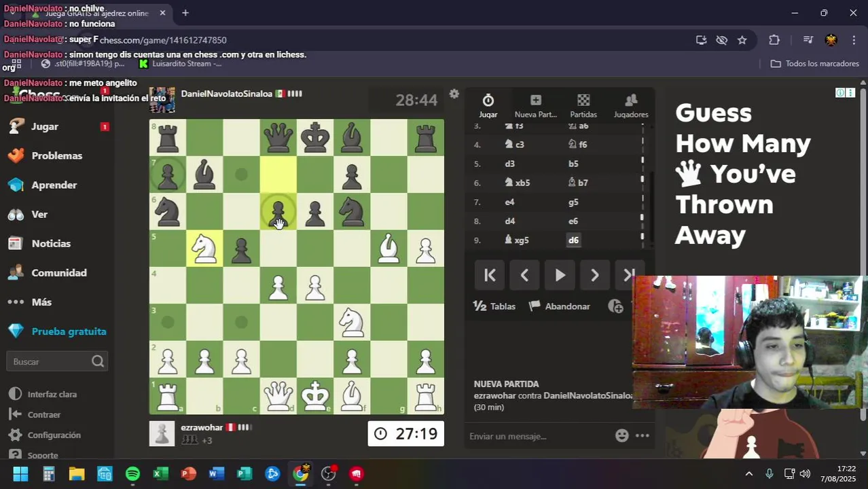Open the Jugar stopwatch tab
The height and width of the screenshot is (489, 868).
(x=488, y=107)
